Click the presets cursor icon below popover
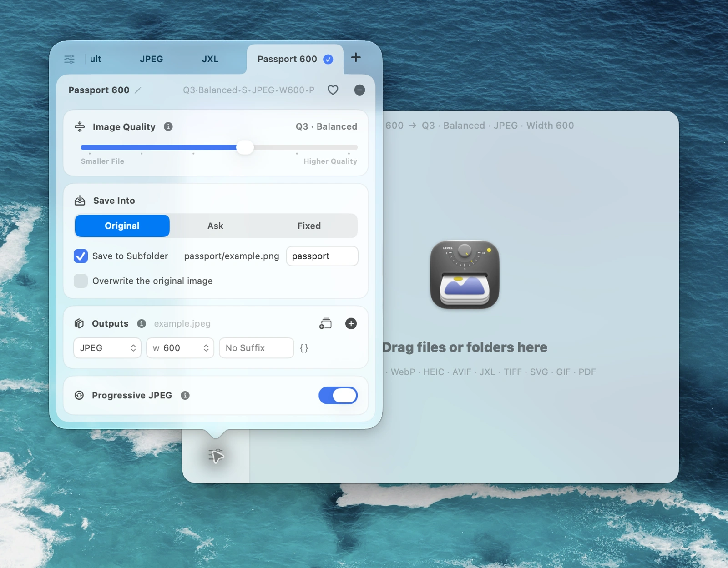 click(216, 456)
